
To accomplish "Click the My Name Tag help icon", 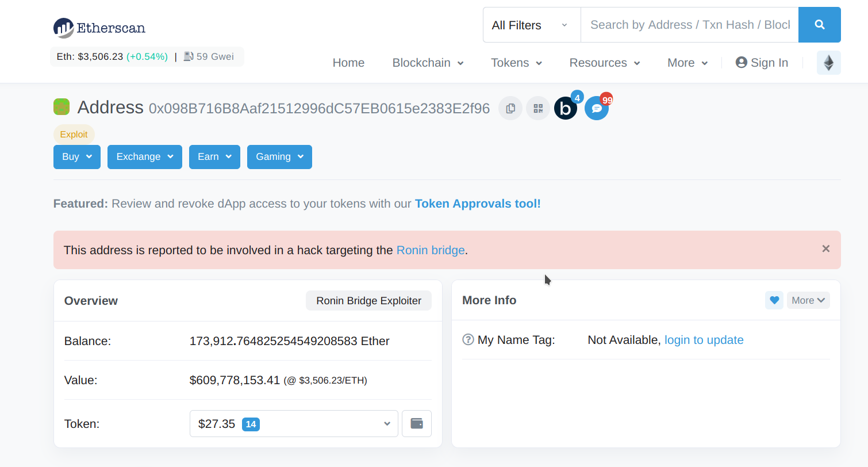I will 468,340.
